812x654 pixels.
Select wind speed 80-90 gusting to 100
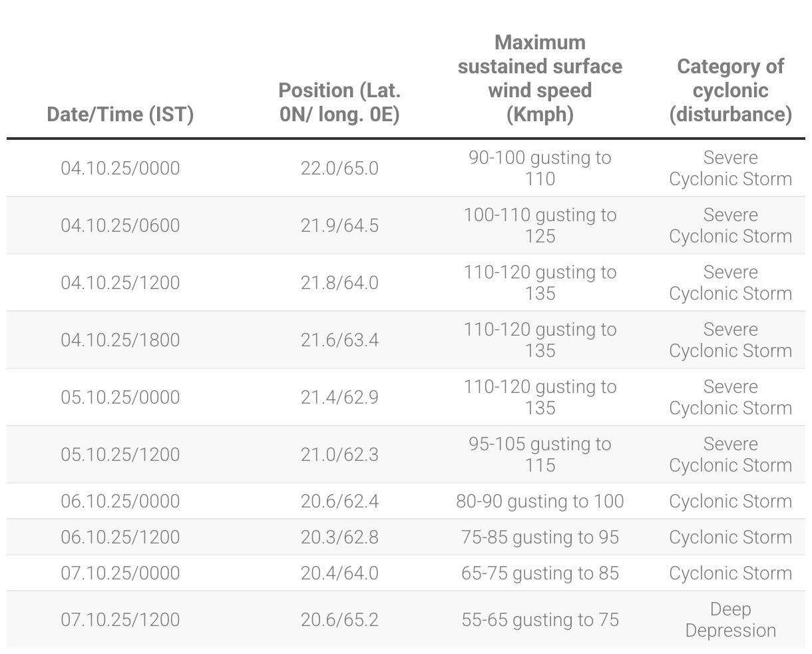540,501
